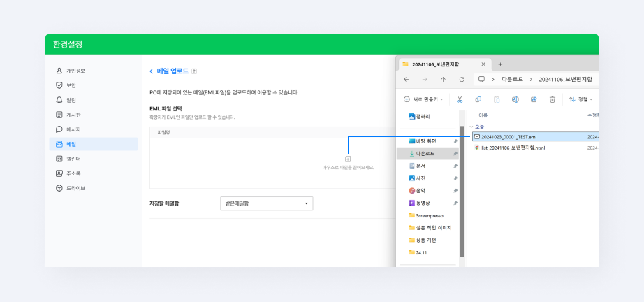Click 20241106_보낸편지함 in address path
Viewport: 644px width, 302px height.
pyautogui.click(x=566, y=79)
